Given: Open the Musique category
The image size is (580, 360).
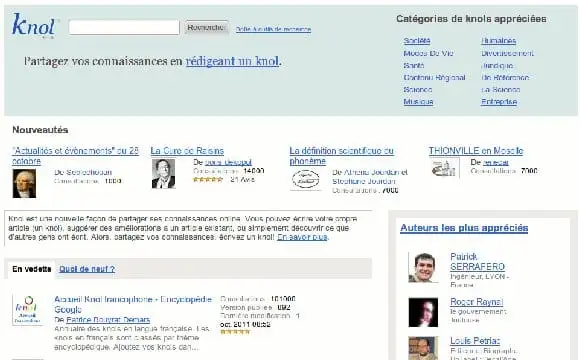Looking at the screenshot, I should tap(418, 102).
